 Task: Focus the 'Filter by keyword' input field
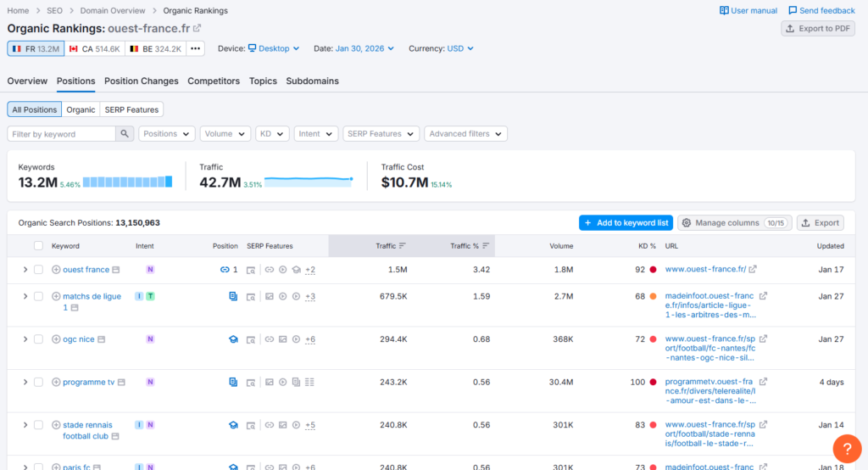[x=61, y=133]
